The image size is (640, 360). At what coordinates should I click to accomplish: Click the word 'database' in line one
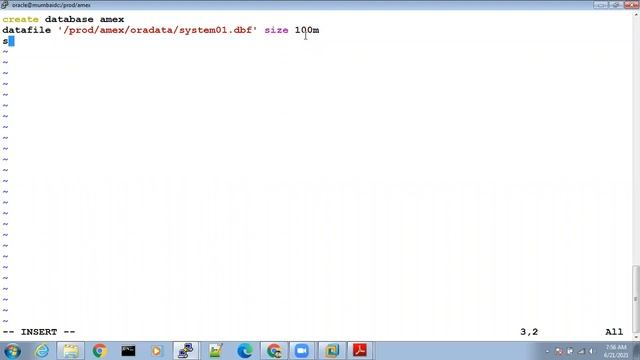[69, 19]
